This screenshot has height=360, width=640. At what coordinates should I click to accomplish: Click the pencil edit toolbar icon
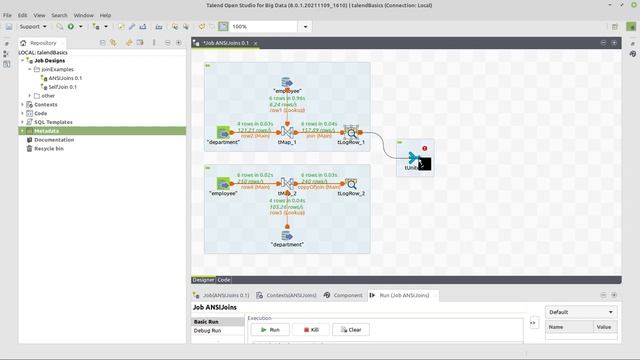click(x=132, y=27)
